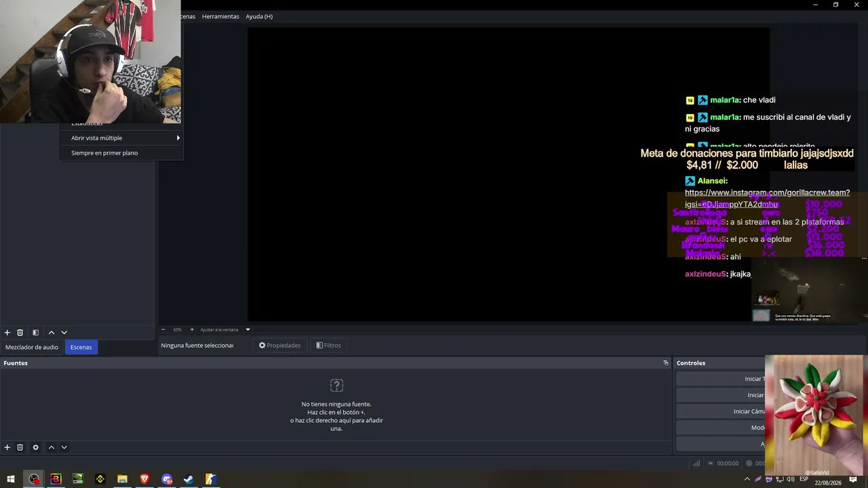
Task: Add a new source with the plus icon
Action: pyautogui.click(x=7, y=447)
